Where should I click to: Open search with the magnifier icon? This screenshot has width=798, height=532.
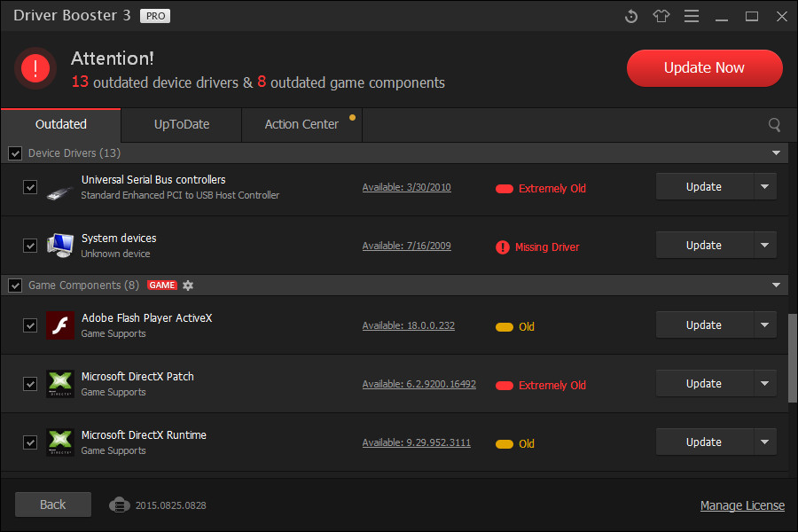pos(774,125)
